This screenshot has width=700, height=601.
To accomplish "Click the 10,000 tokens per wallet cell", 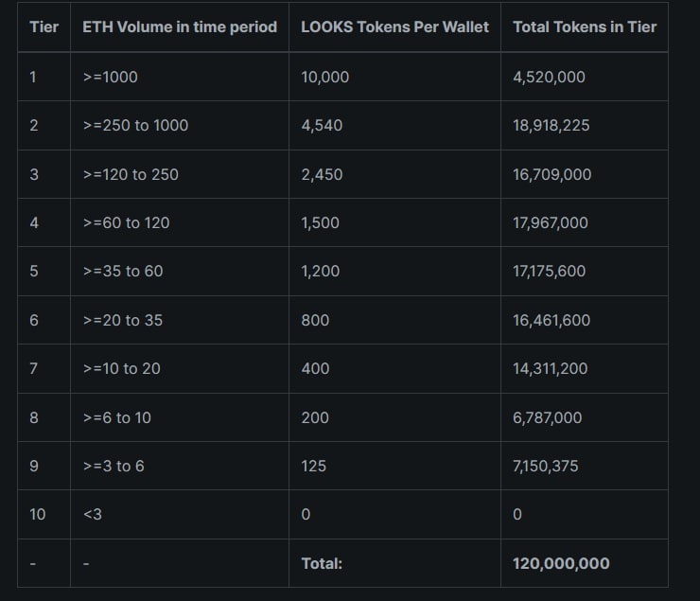I will click(x=394, y=77).
